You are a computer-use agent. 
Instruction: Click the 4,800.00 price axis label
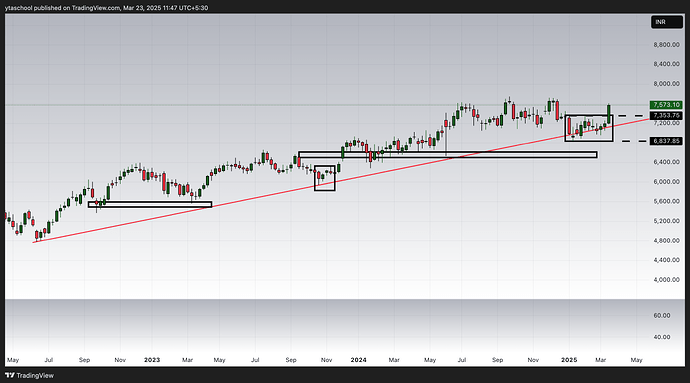click(x=666, y=240)
